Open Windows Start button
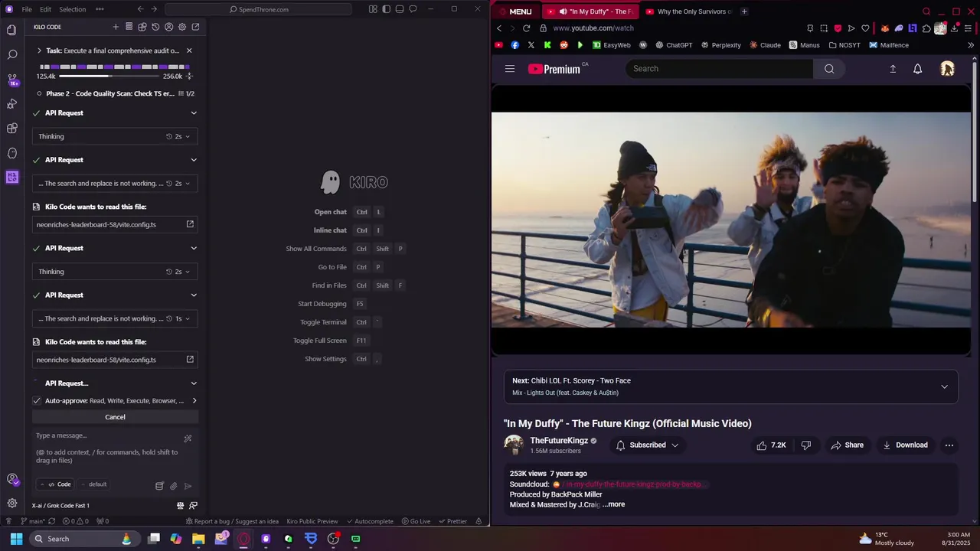 tap(16, 539)
